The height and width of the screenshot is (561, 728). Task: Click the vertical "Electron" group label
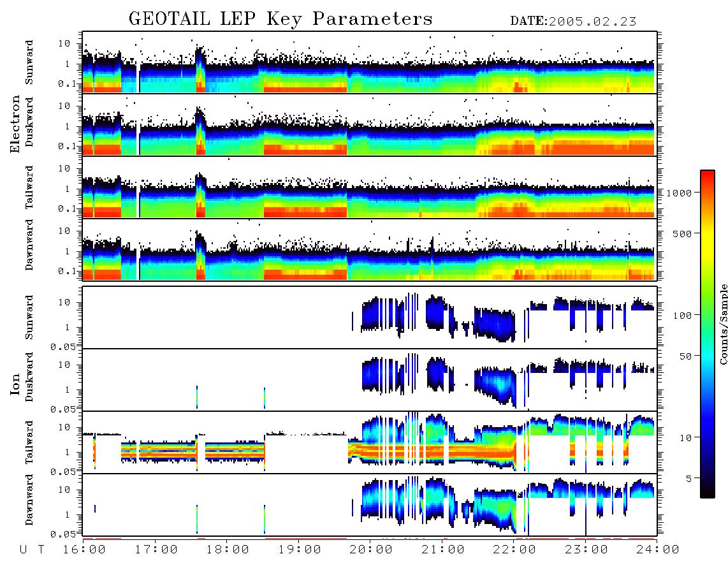(15, 124)
